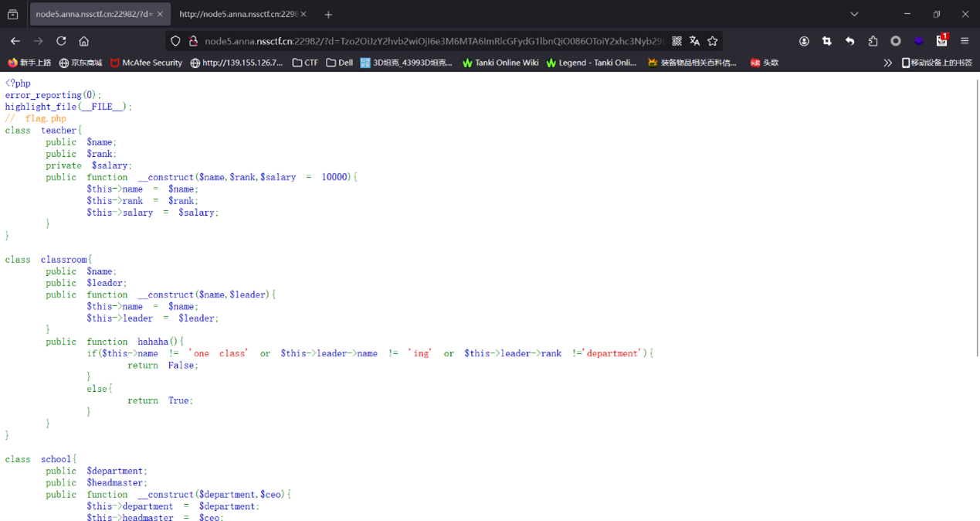Viewport: 980px width, 521px height.
Task: Reload the current page
Action: (61, 41)
